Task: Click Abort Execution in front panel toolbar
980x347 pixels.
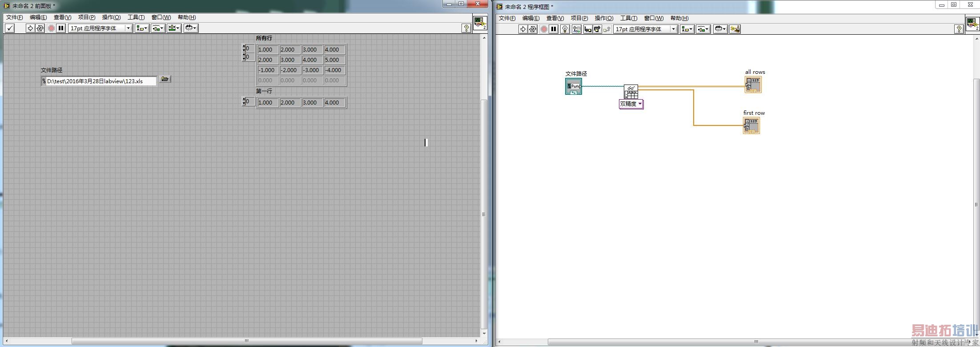Action: tap(51, 28)
